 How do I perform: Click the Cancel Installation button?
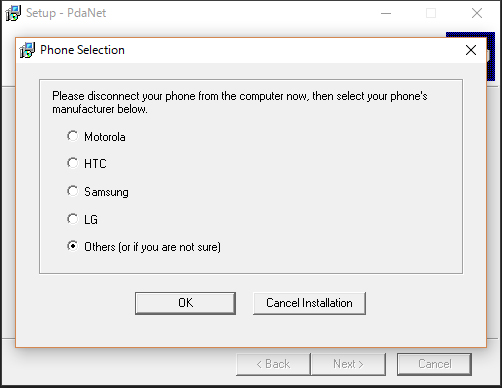pos(309,303)
